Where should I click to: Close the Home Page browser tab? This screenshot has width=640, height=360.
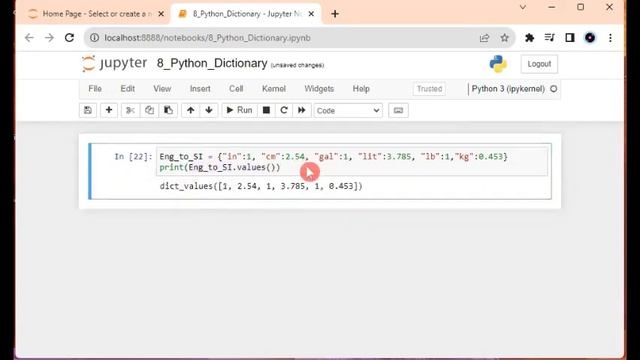pos(161,14)
